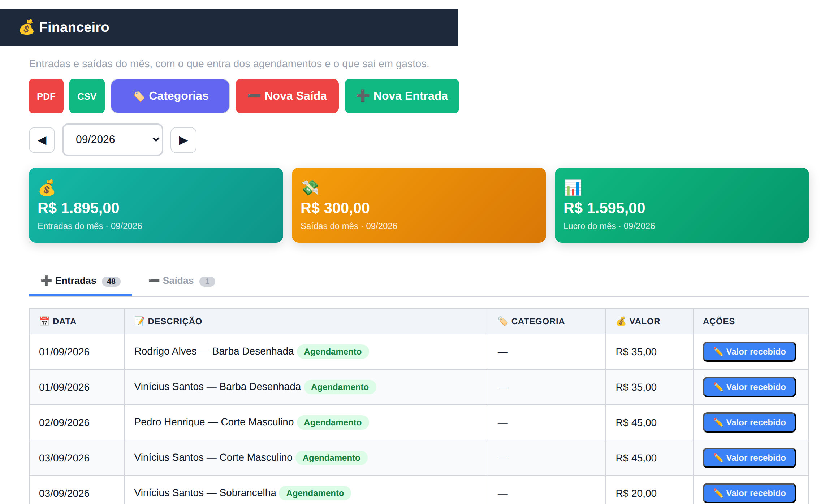
Task: Click the calendar icon in DATA header
Action: point(44,321)
